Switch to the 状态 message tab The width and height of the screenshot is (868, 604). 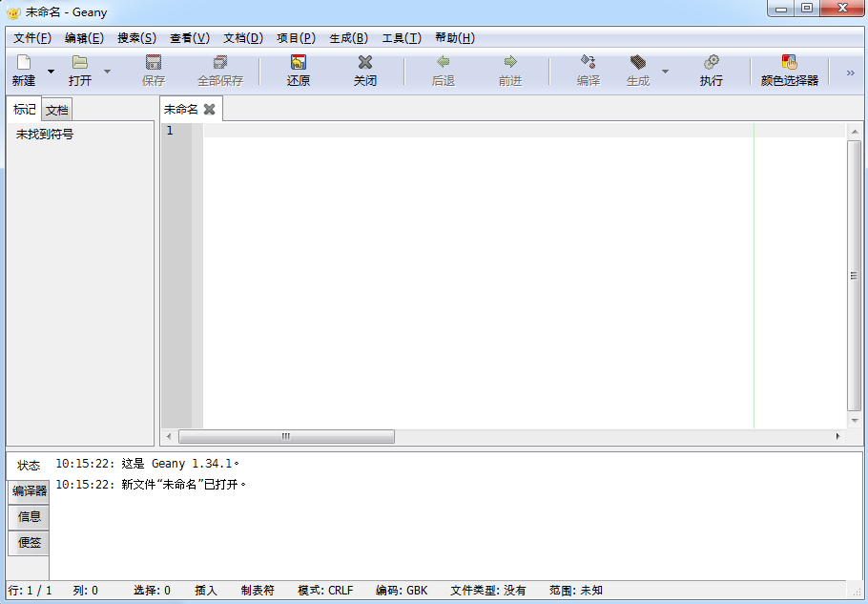tap(29, 466)
